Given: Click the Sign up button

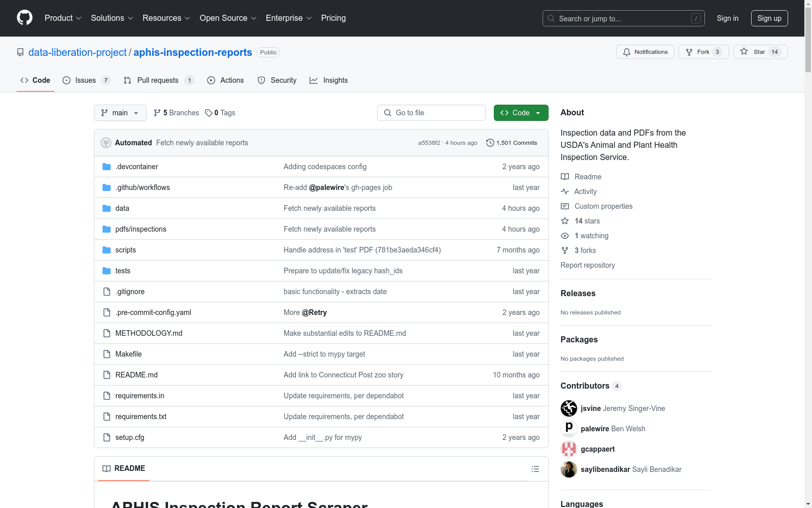Looking at the screenshot, I should (x=769, y=18).
